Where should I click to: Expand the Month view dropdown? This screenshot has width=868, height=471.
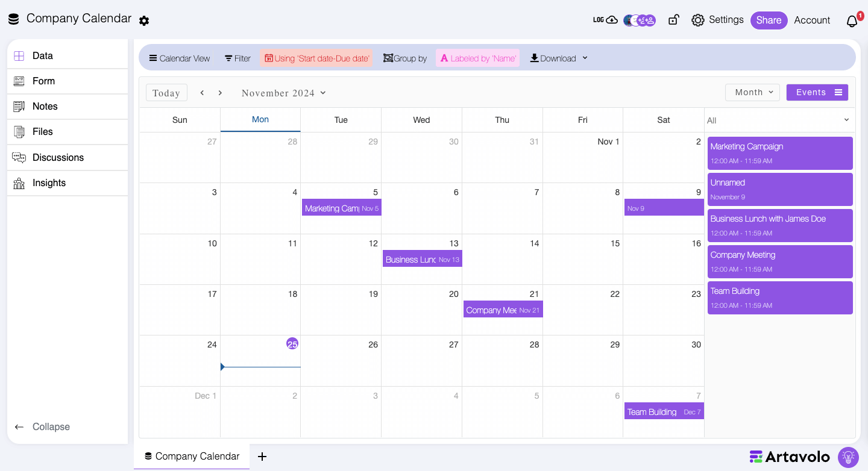[753, 92]
